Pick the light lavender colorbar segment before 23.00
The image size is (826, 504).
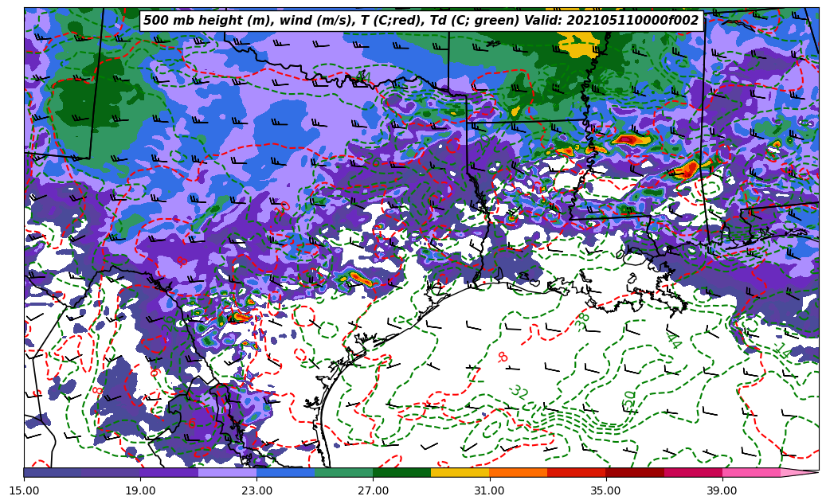point(227,473)
